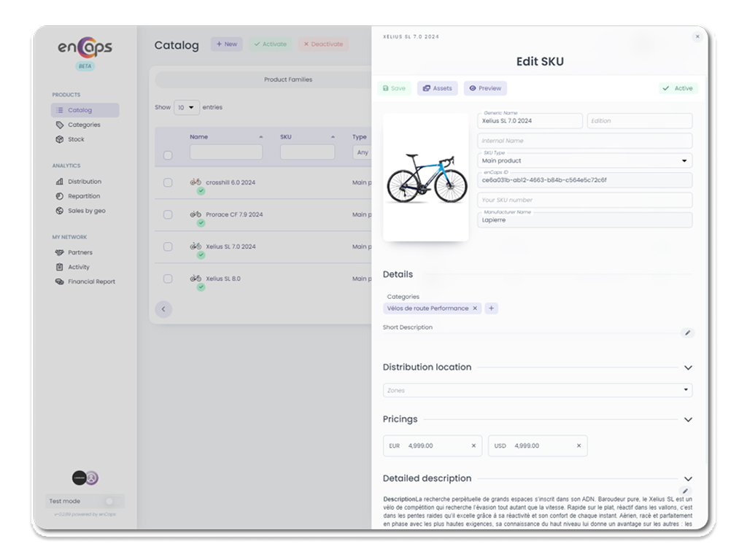Save the SKU changes
747x560 pixels.
[394, 88]
